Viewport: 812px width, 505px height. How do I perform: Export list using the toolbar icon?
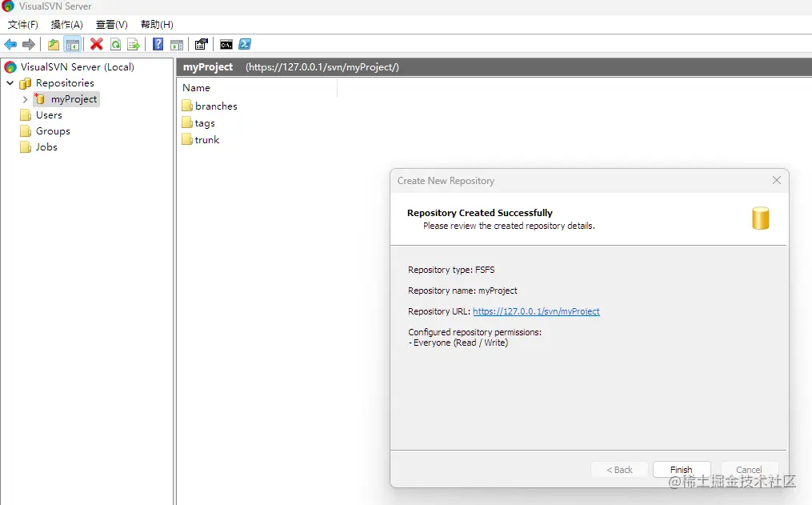[x=134, y=45]
